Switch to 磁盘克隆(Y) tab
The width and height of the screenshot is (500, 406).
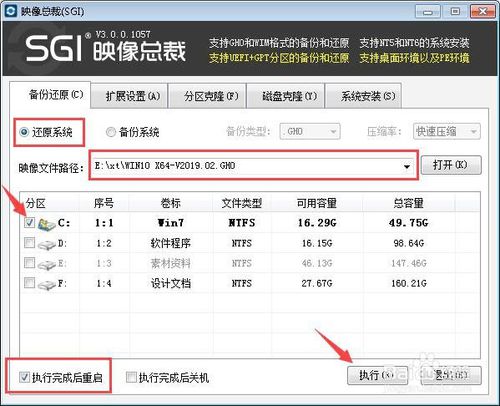pyautogui.click(x=286, y=96)
